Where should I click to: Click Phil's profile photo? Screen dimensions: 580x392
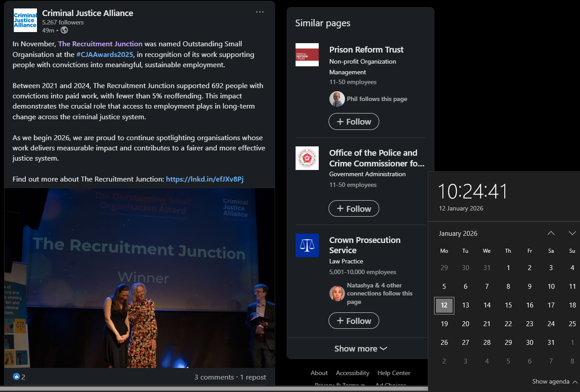pos(337,99)
